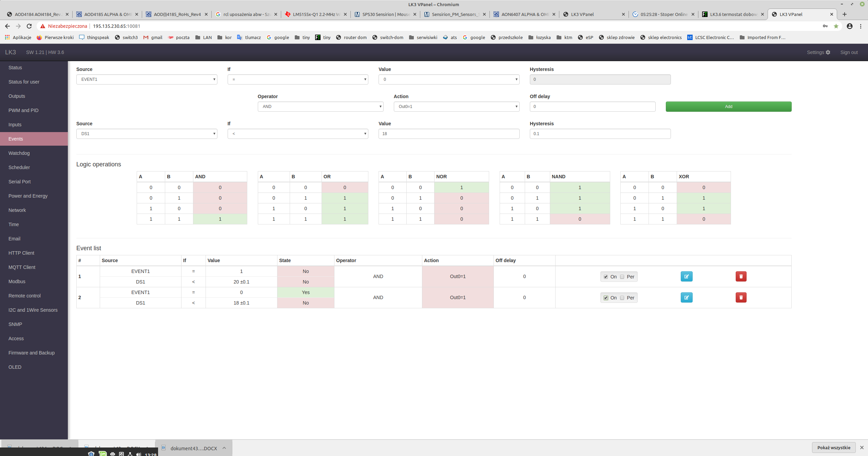Open Scheduler in the sidebar
This screenshot has width=868, height=456.
click(x=19, y=167)
